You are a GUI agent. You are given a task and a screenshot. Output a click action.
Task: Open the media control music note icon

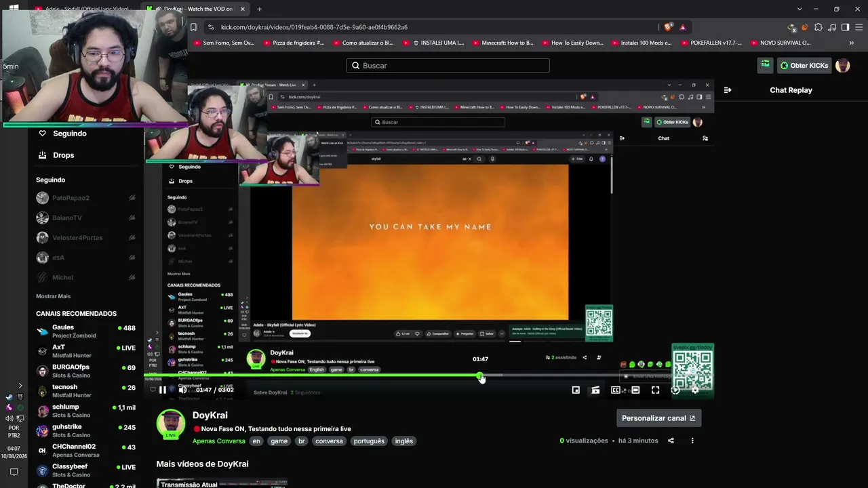tap(832, 27)
